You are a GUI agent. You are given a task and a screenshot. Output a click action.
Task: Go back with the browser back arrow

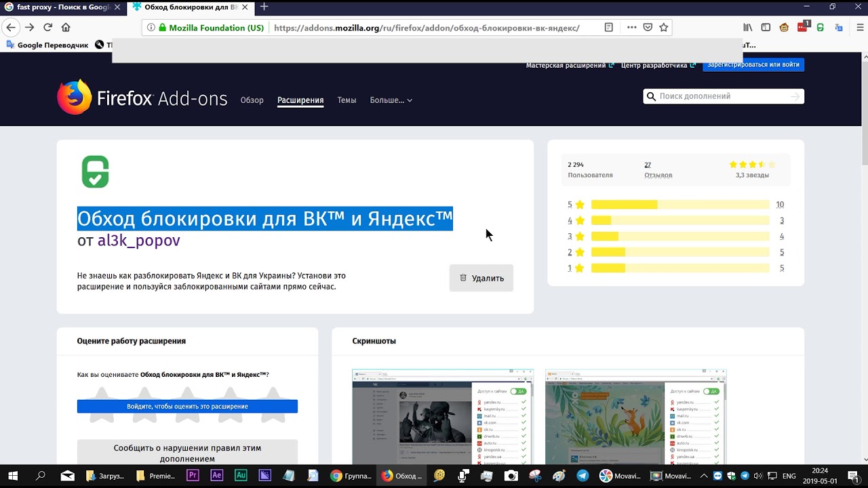point(11,28)
